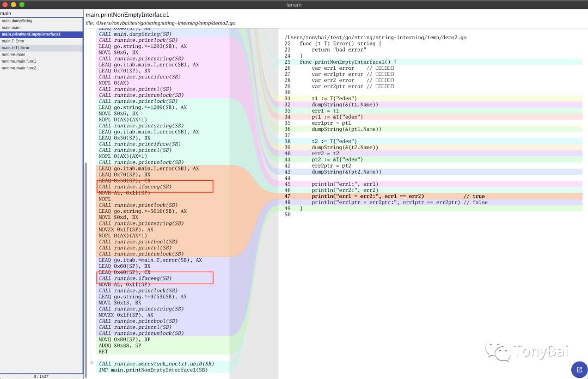This screenshot has height=379, width=588.
Task: Click assembly line 'CALL main.dumpString(SB)'
Action: point(136,34)
